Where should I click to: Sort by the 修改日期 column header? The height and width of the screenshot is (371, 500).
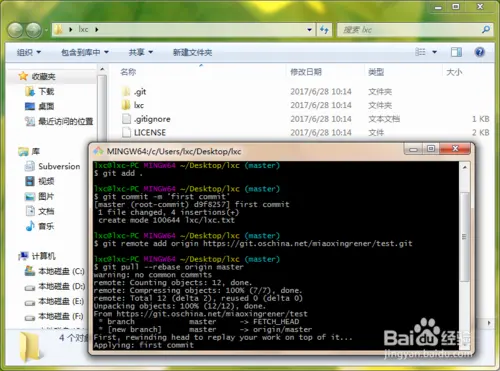tap(306, 72)
